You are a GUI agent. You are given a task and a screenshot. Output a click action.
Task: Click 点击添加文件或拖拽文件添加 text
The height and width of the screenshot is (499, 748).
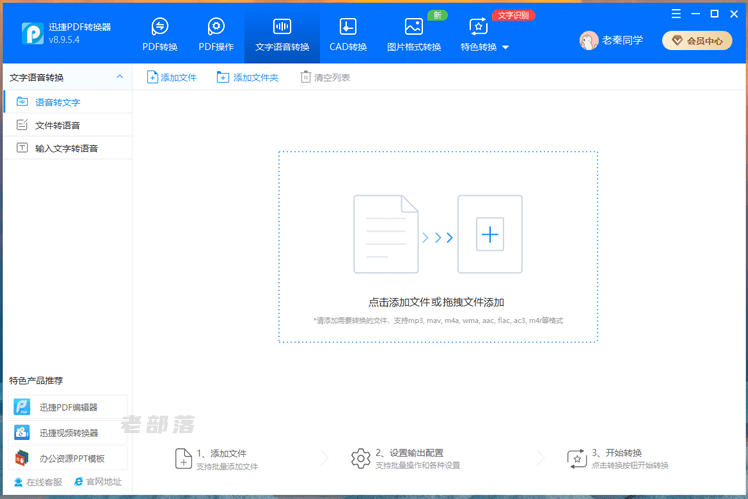(436, 302)
